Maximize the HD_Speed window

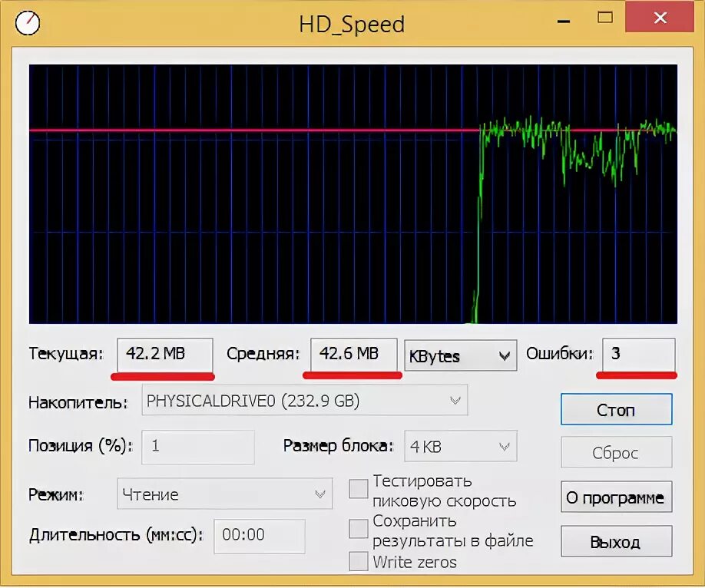click(x=604, y=18)
